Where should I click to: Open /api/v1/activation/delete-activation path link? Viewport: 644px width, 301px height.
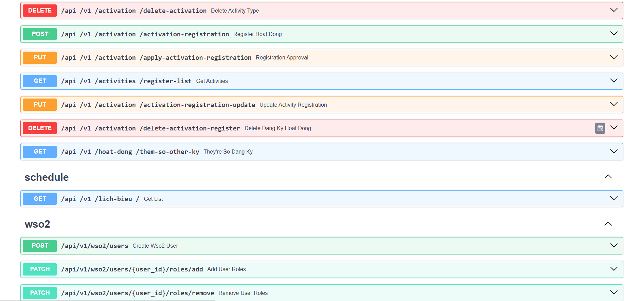[x=134, y=11]
